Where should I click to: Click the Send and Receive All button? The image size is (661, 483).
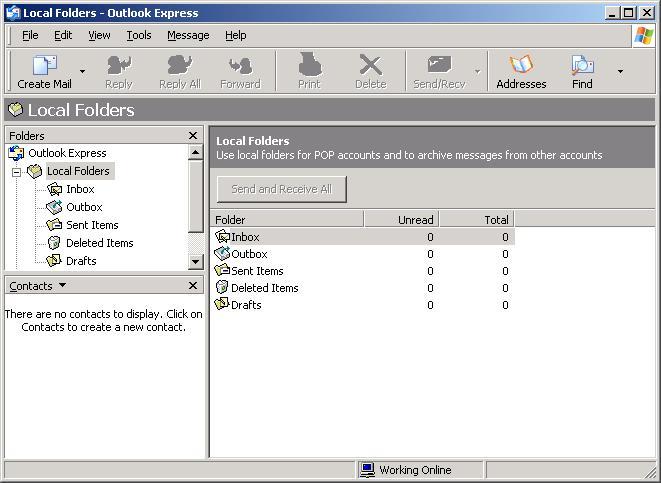[x=282, y=189]
